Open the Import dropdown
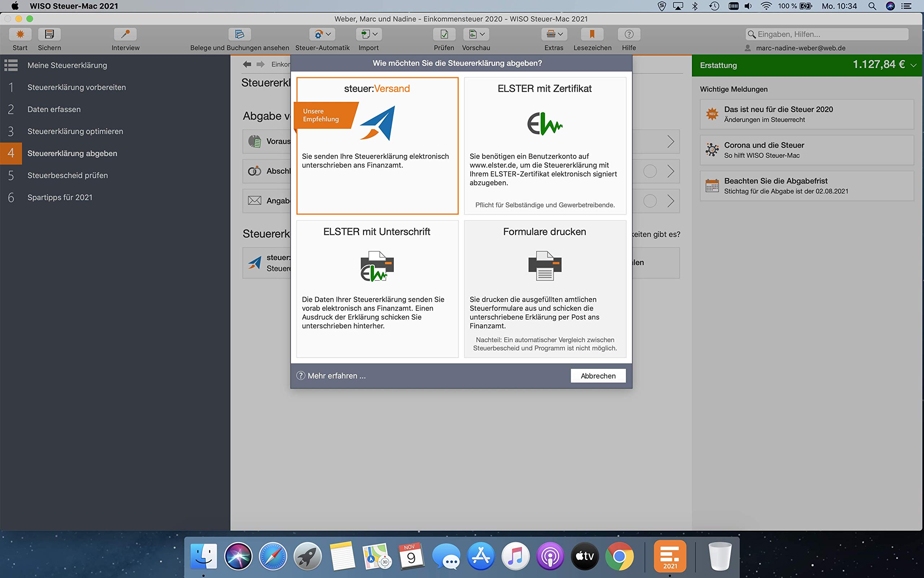 click(x=369, y=34)
